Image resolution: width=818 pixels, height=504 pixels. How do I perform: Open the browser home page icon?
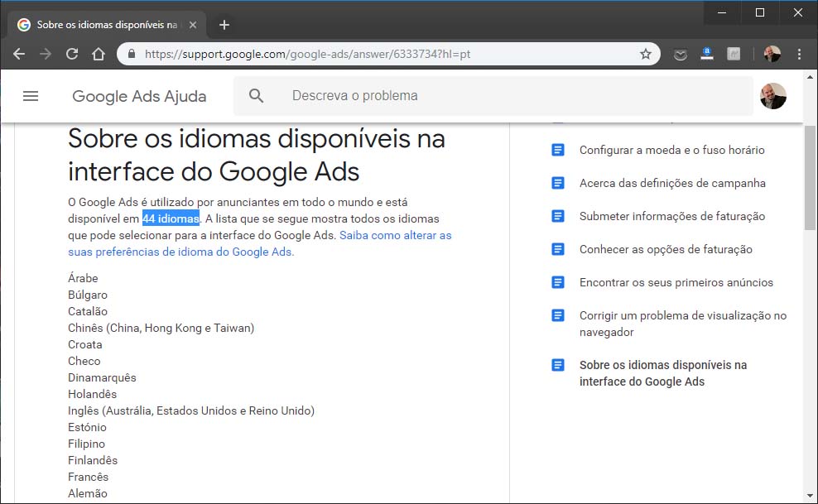(x=99, y=54)
